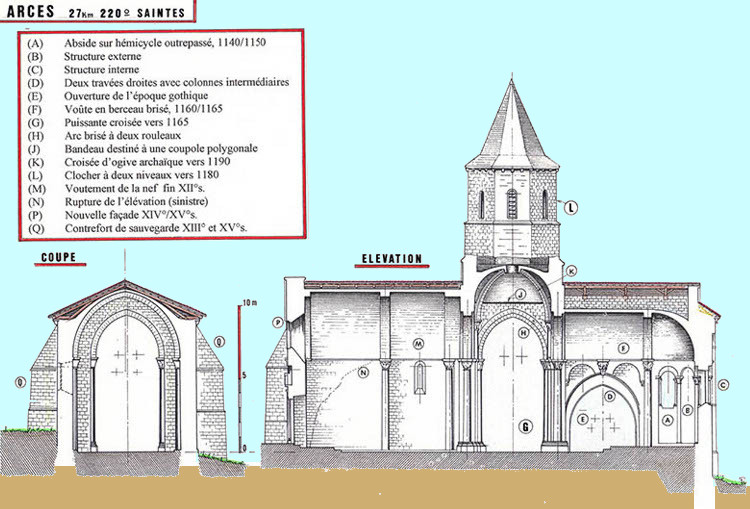Click the circled C marker outside the apse wall
The width and height of the screenshot is (750, 509).
(723, 384)
